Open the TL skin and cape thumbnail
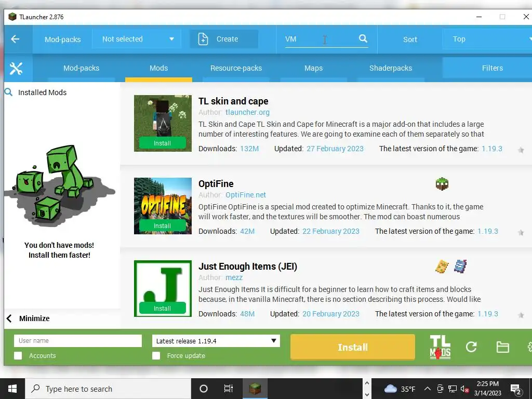Viewport: 532px width, 399px height. 163,123
